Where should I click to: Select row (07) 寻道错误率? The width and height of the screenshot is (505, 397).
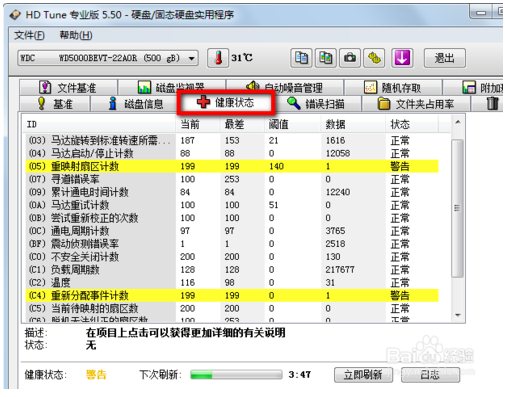coord(232,179)
